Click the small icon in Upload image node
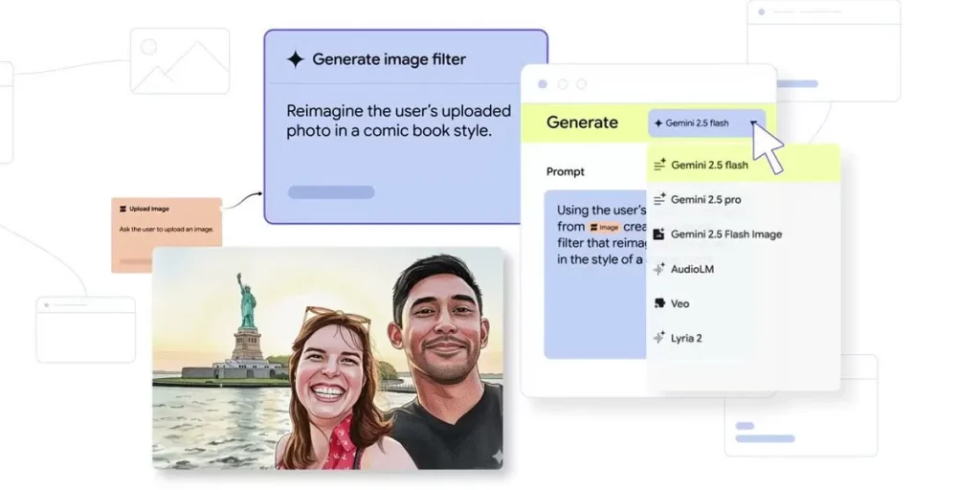Viewport: 980px width, 490px height. click(122, 209)
